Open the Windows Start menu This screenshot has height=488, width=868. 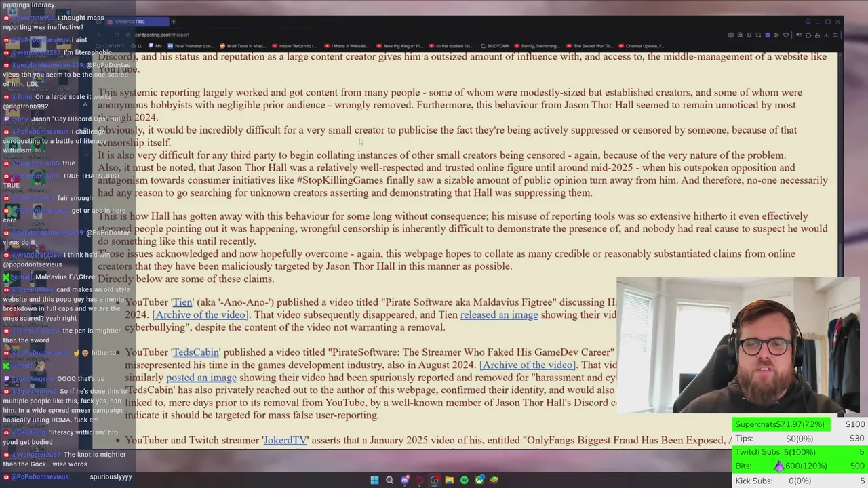(374, 480)
